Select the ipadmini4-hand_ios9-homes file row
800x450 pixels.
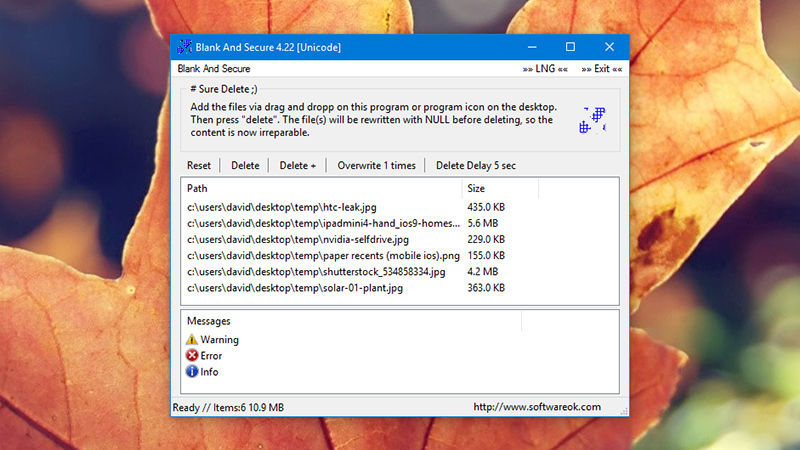(400, 223)
